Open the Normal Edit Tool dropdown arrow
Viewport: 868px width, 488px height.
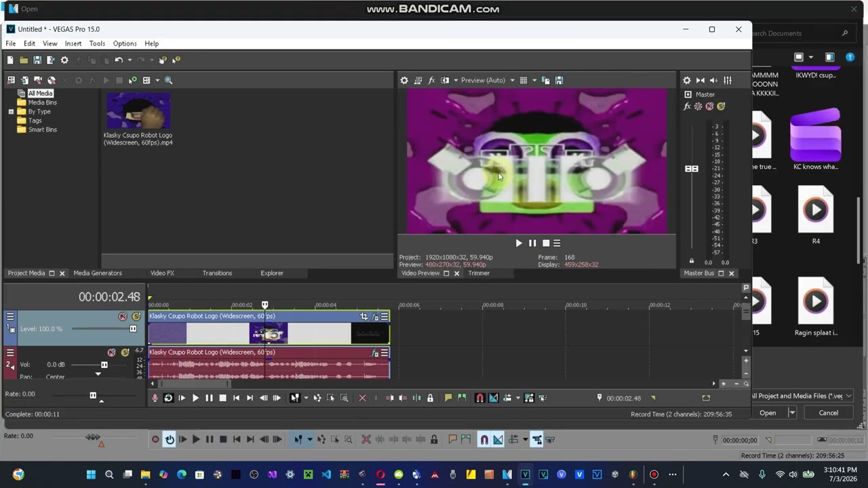(306, 398)
